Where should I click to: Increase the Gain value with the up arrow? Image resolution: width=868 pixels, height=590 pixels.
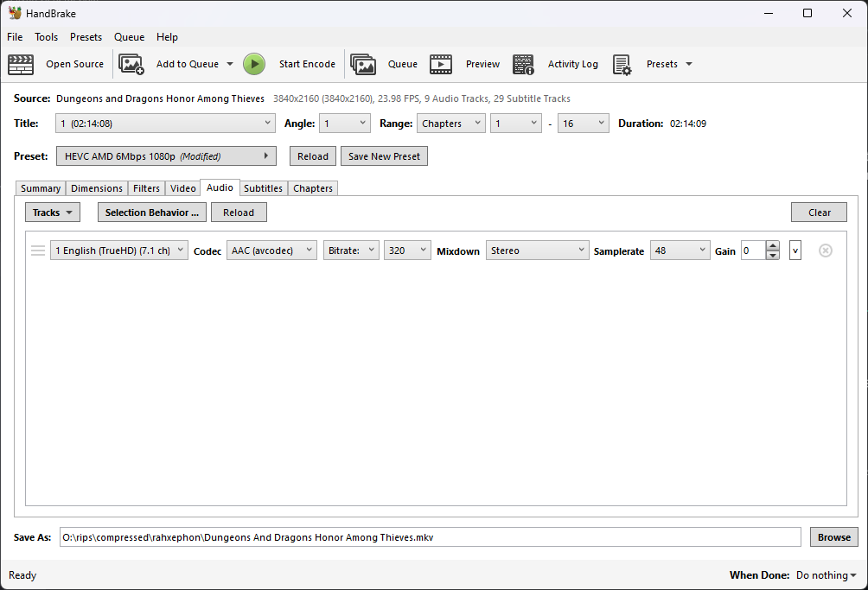772,246
